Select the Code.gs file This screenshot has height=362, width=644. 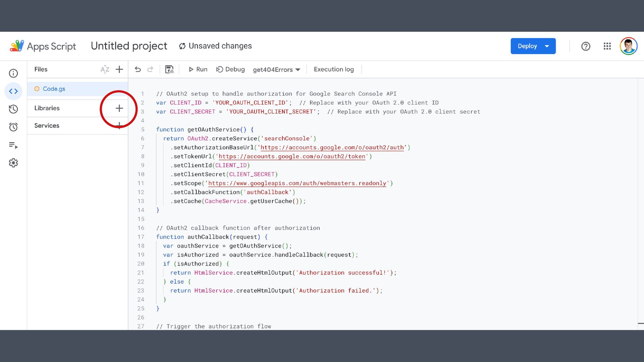coord(54,89)
